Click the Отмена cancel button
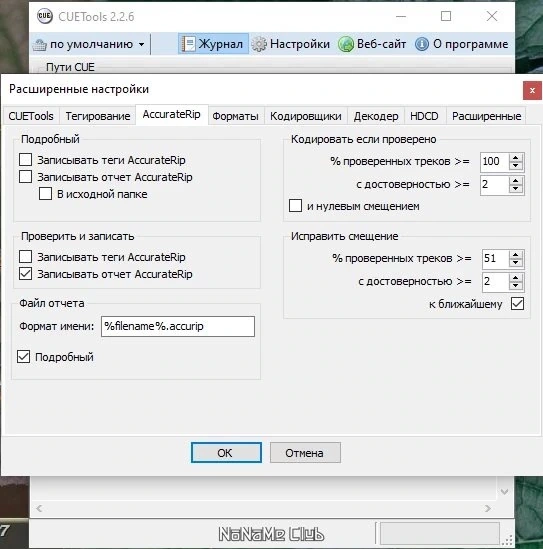This screenshot has width=543, height=549. (x=305, y=452)
